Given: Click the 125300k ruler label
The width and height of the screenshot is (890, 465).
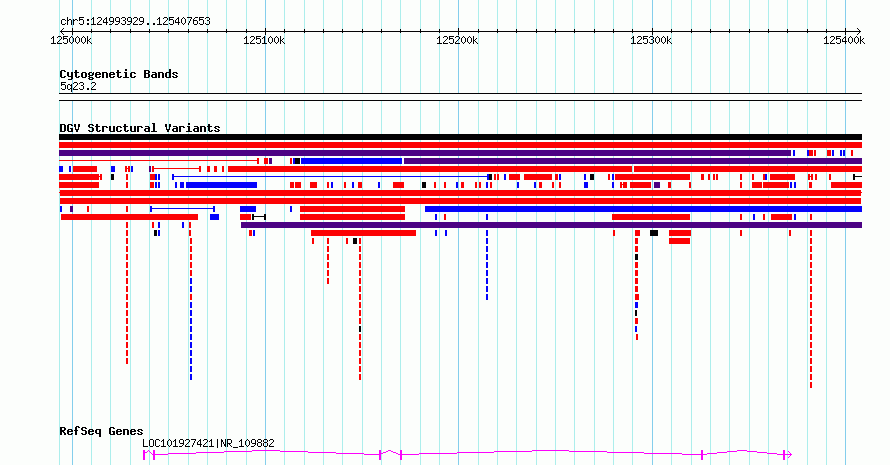Looking at the screenshot, I should (x=651, y=40).
